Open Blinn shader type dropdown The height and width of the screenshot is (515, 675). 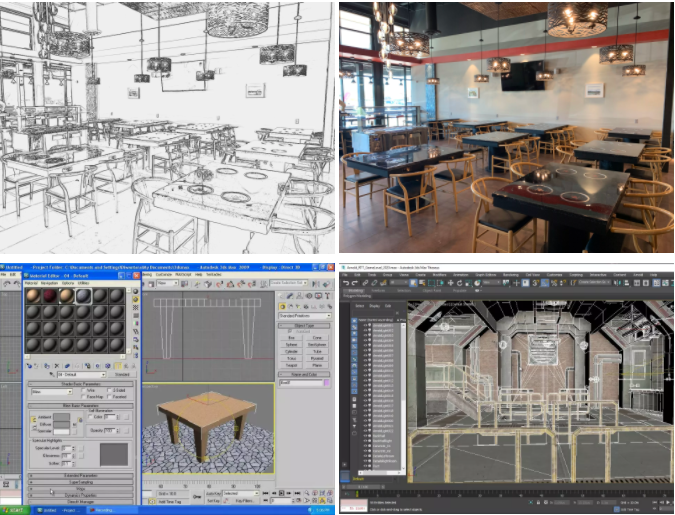tap(69, 392)
